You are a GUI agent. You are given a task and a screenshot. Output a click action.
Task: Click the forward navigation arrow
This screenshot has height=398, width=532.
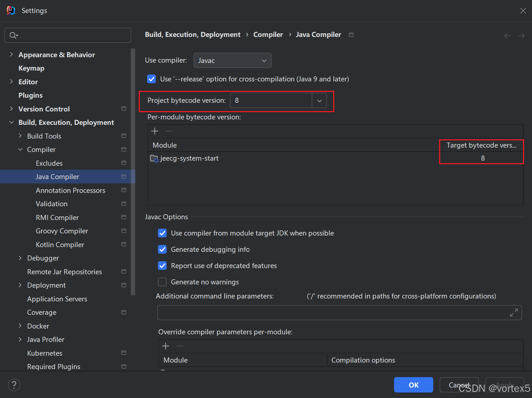pyautogui.click(x=521, y=35)
